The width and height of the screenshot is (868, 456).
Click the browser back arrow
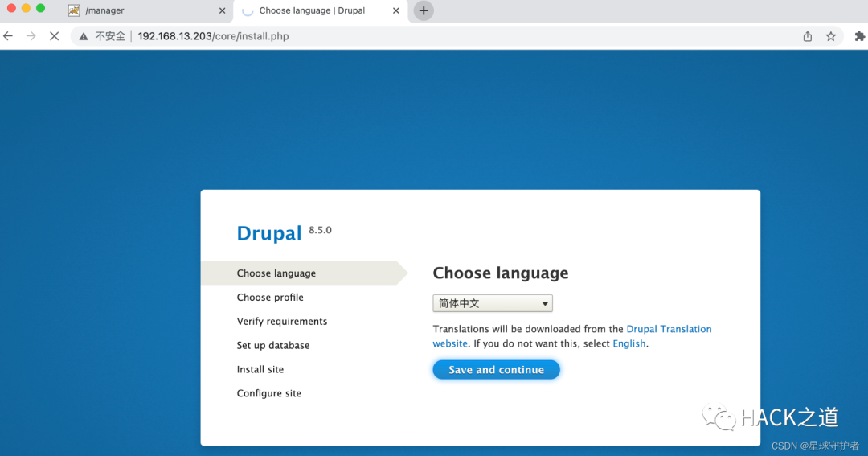pos(8,36)
